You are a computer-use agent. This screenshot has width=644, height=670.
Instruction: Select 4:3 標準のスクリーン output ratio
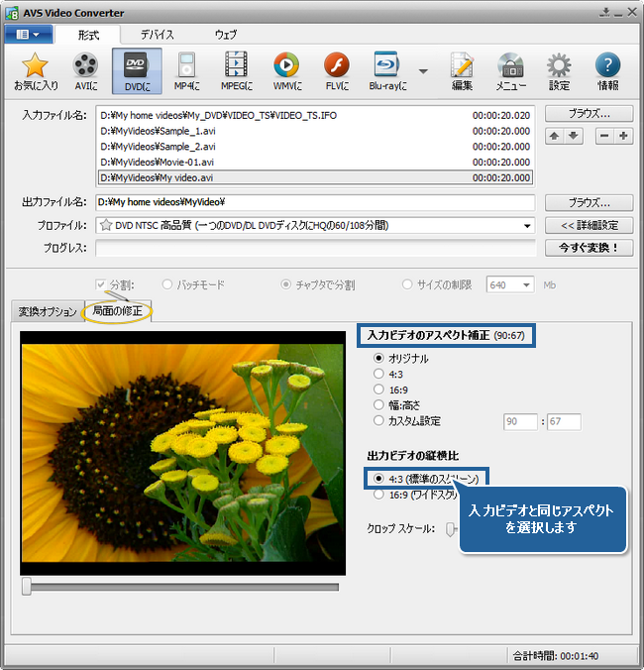pos(379,478)
